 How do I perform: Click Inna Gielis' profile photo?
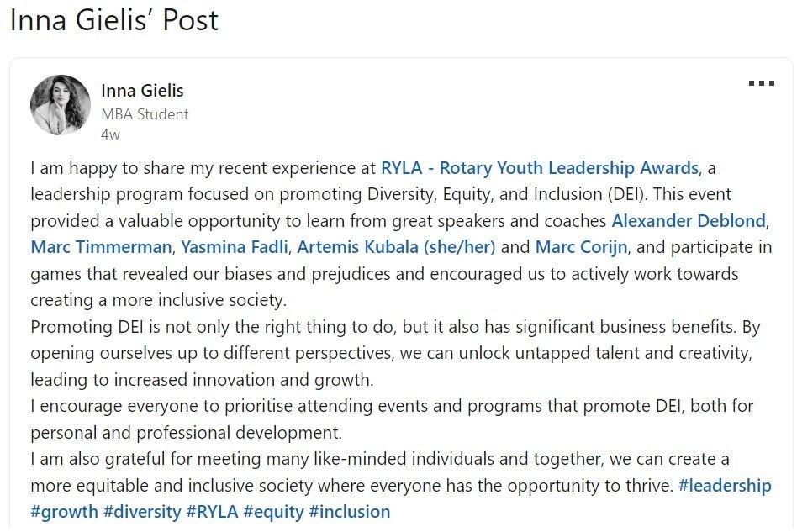pyautogui.click(x=60, y=105)
